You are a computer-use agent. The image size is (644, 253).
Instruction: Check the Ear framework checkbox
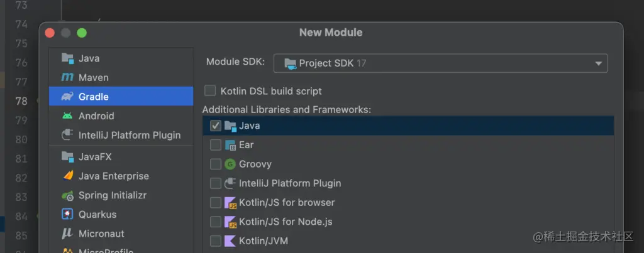point(216,145)
